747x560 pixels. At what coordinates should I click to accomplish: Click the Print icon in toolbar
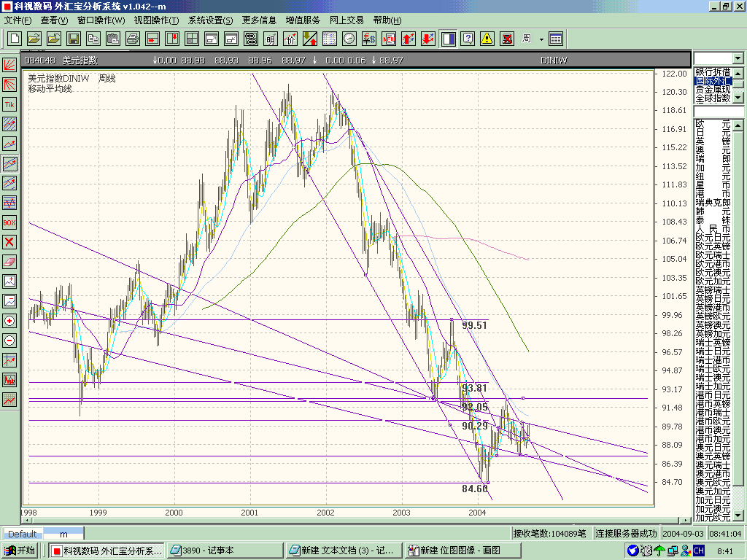click(133, 39)
